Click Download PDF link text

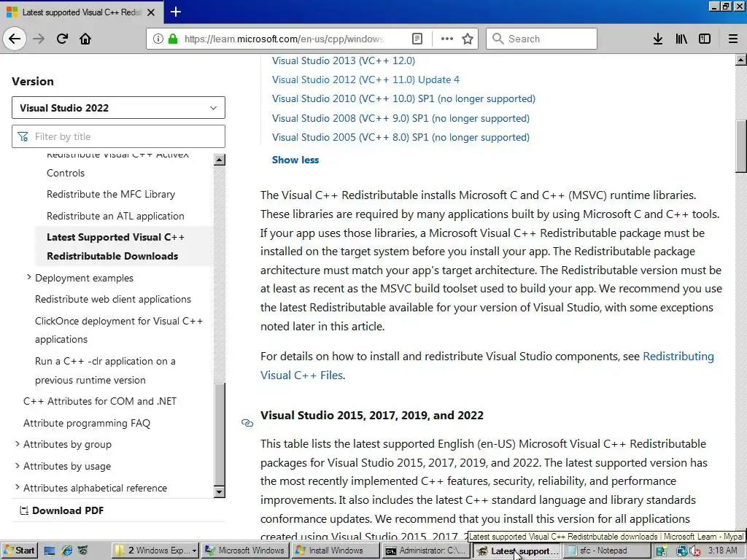[68, 511]
